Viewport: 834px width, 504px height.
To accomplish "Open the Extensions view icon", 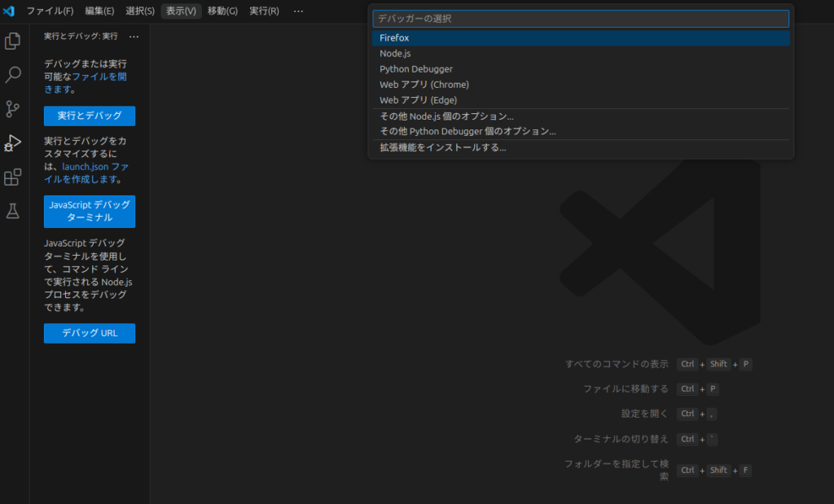I will coord(13,177).
